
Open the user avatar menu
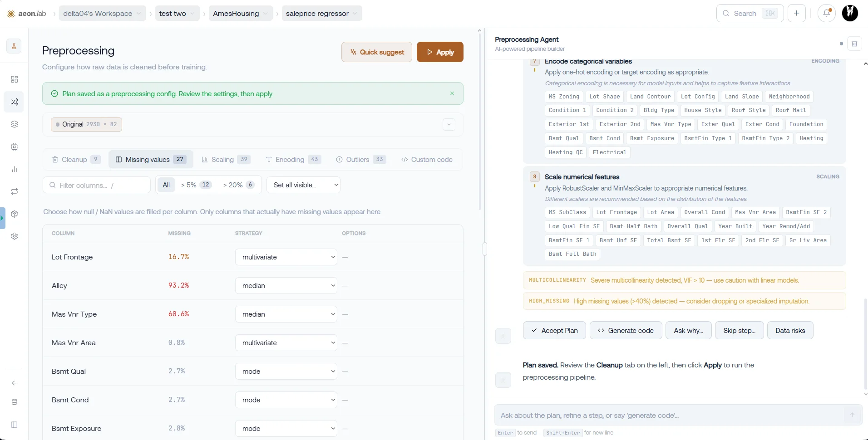click(850, 13)
